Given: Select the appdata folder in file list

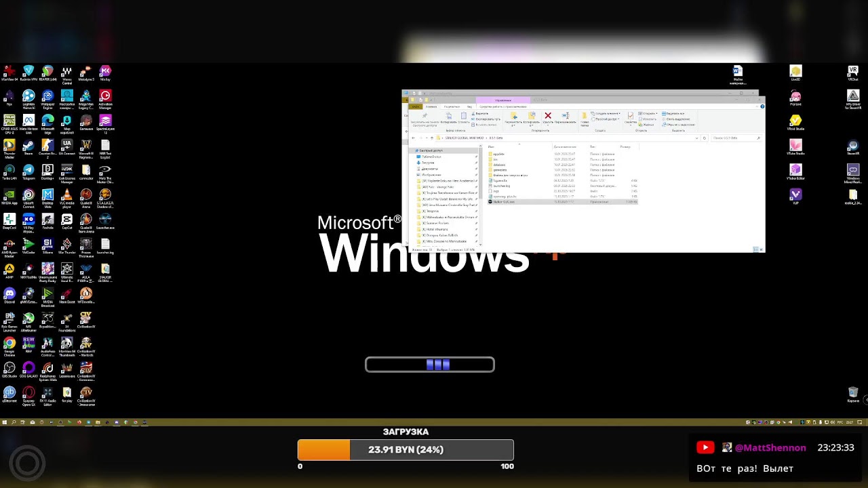Looking at the screenshot, I should tap(498, 154).
